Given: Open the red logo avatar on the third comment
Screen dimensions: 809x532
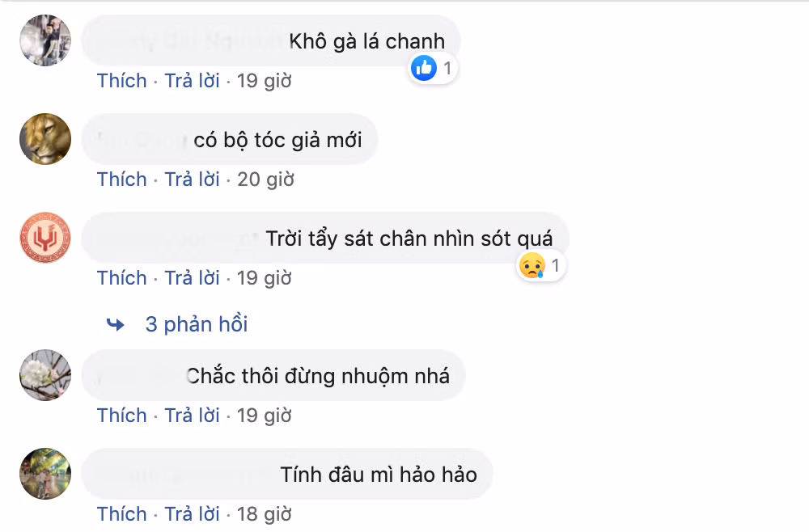Looking at the screenshot, I should click(44, 238).
